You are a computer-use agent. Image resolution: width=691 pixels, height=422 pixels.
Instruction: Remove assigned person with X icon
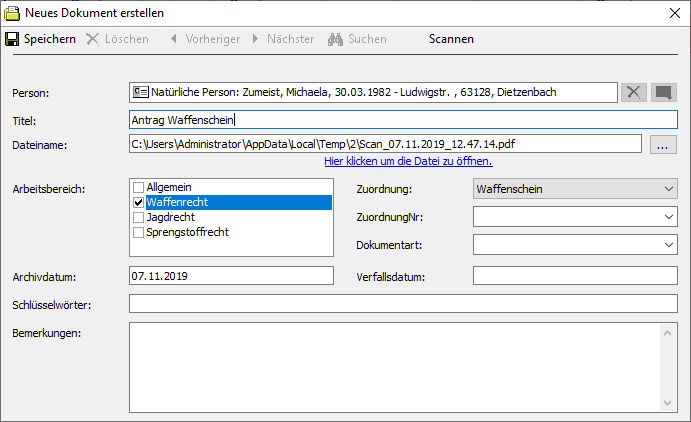634,93
